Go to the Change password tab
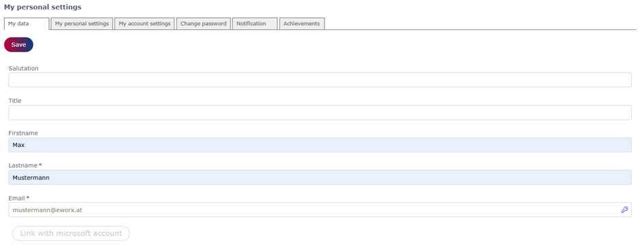Image resolution: width=644 pixels, height=249 pixels. click(203, 24)
